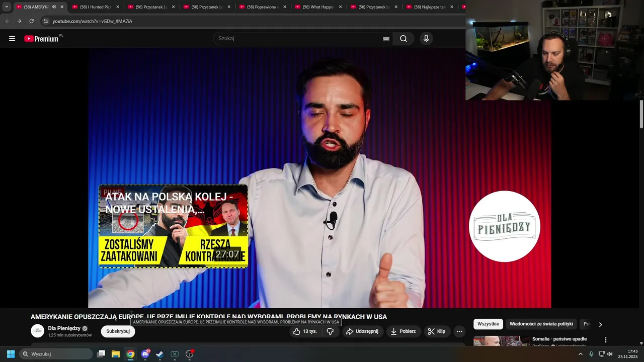Open more actions three-dot menu
This screenshot has height=362, width=644.
point(459,331)
